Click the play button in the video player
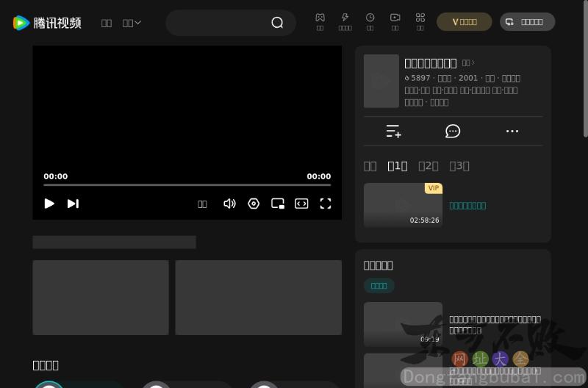The width and height of the screenshot is (588, 388). (49, 204)
